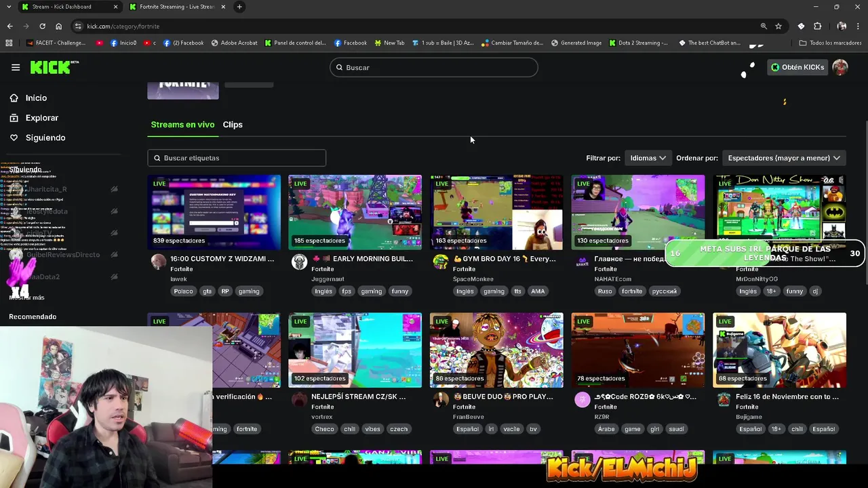The height and width of the screenshot is (488, 868).
Task: Switch to the Clips tab
Action: 233,125
